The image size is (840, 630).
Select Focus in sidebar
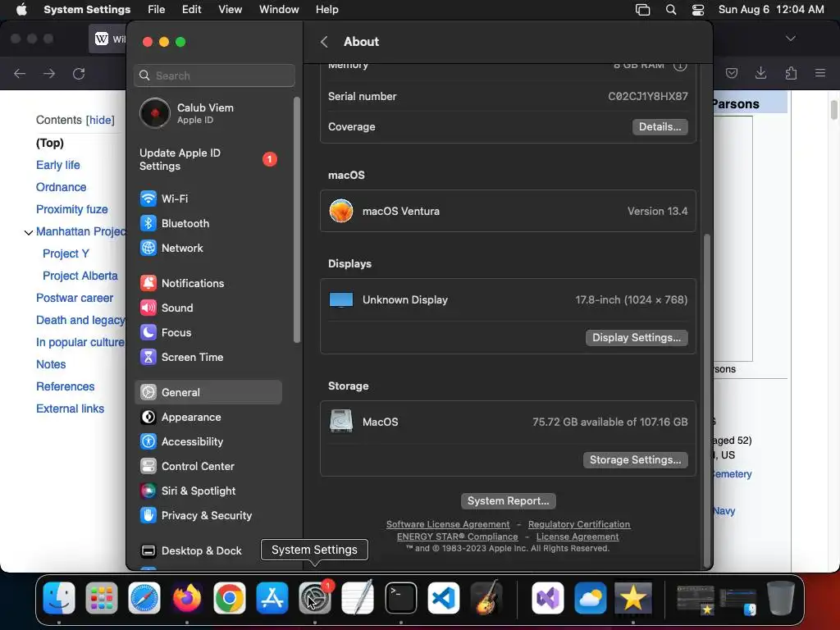click(208, 333)
